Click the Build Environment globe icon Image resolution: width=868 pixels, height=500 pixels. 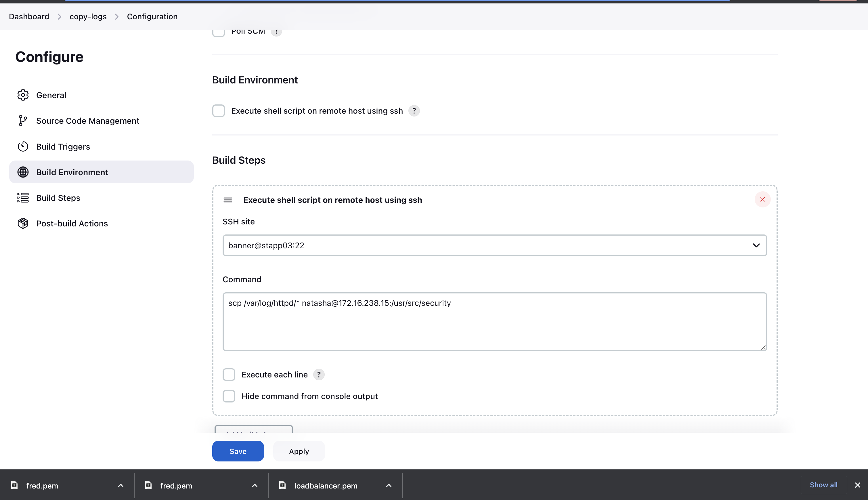(x=23, y=172)
